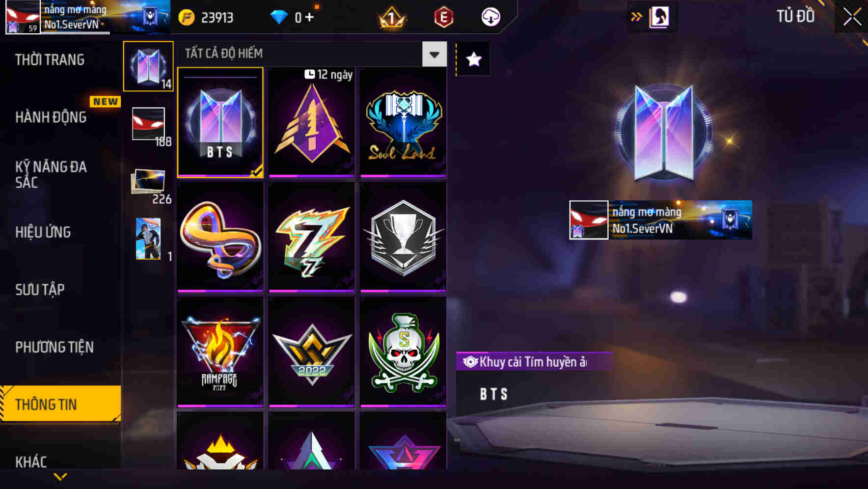Select the Soul Land badge
The height and width of the screenshot is (489, 868).
pos(403,123)
